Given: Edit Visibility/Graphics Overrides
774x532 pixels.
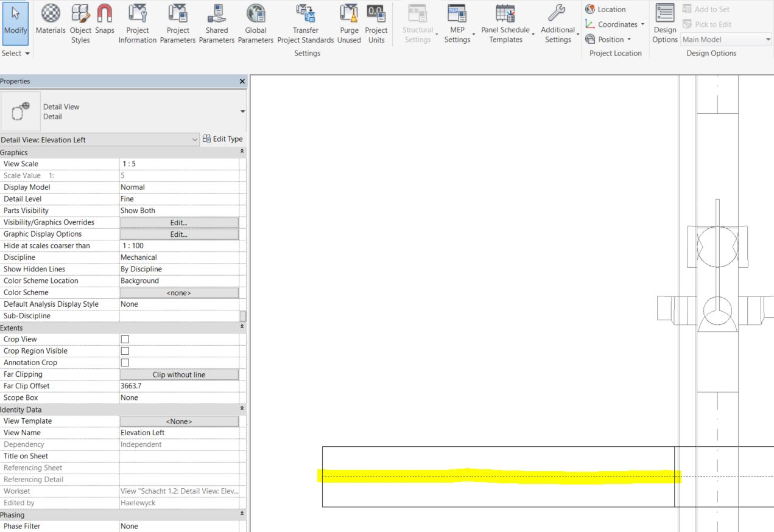Looking at the screenshot, I should pos(179,222).
